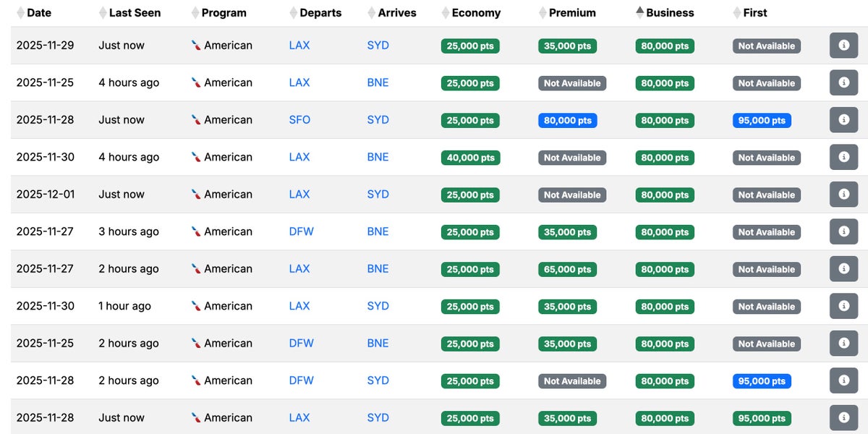Toggle sorting on the Economy column
Screen dimensions: 868x434
pos(444,12)
